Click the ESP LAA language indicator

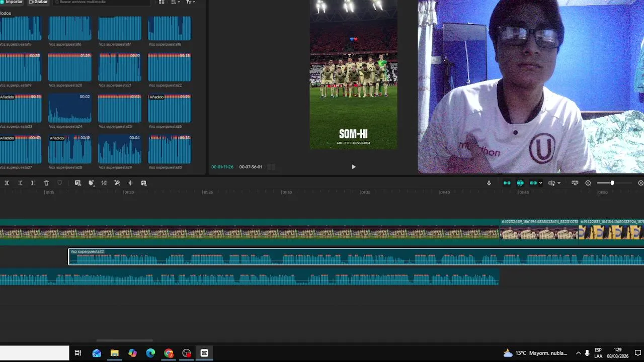pyautogui.click(x=598, y=353)
